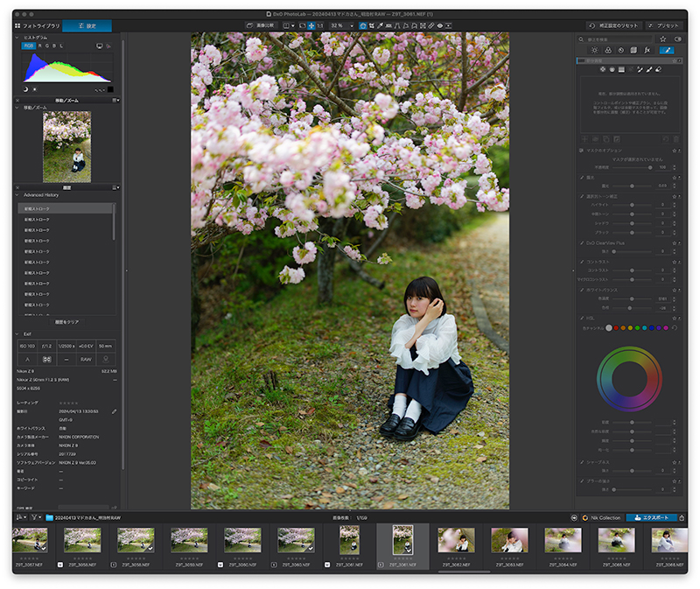
Task: Select the local adjustment Brush tool
Action: (649, 69)
